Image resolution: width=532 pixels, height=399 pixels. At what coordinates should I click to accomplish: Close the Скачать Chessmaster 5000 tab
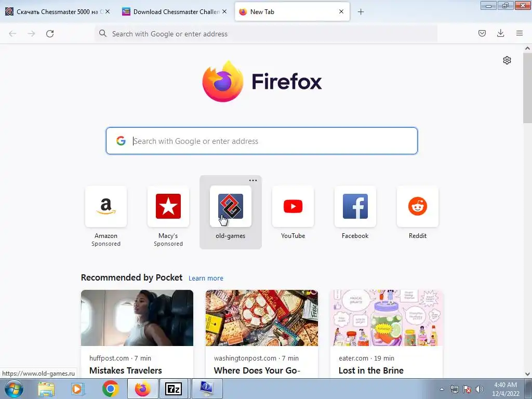point(107,11)
